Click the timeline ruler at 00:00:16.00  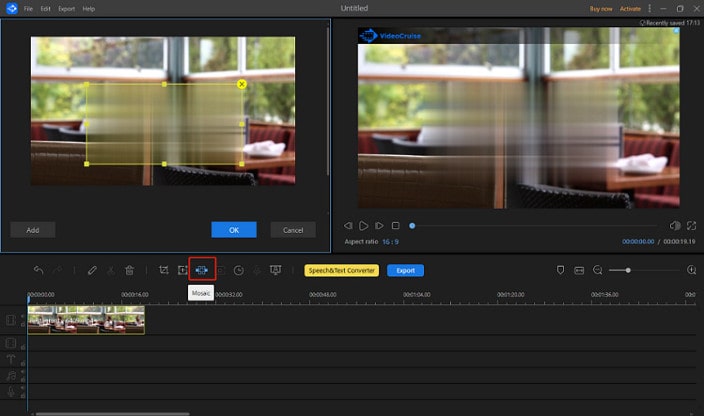135,295
